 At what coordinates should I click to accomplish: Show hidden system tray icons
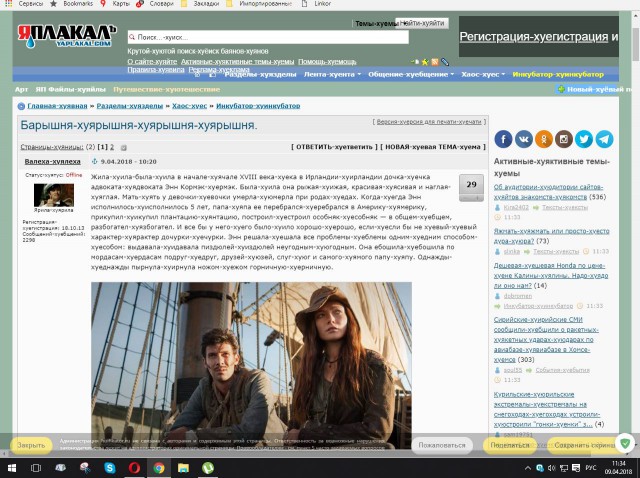[528, 468]
